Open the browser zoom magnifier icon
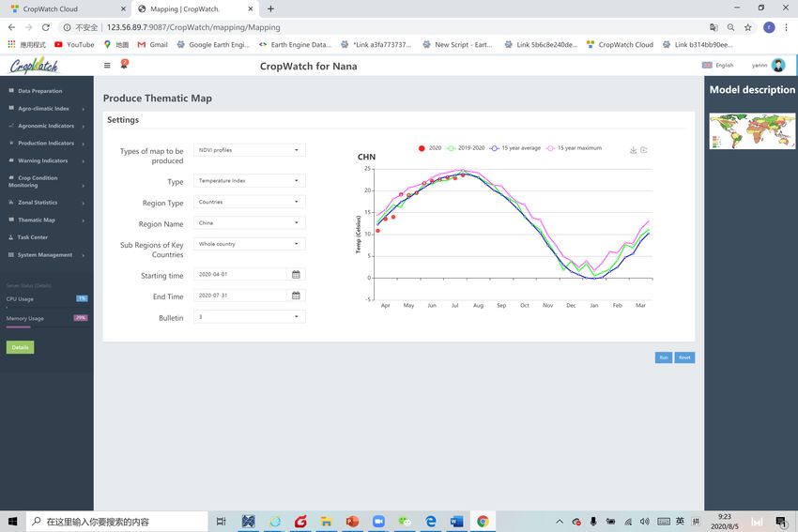 [730, 27]
